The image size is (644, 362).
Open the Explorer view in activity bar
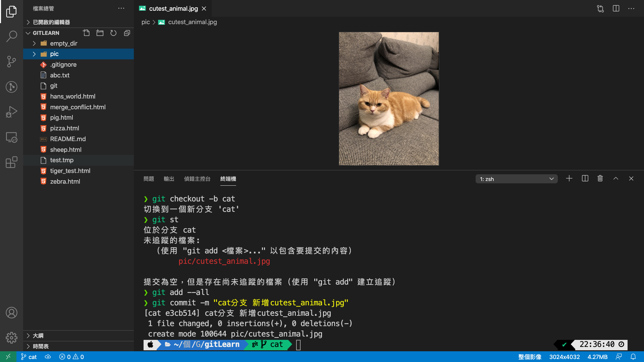(11, 12)
